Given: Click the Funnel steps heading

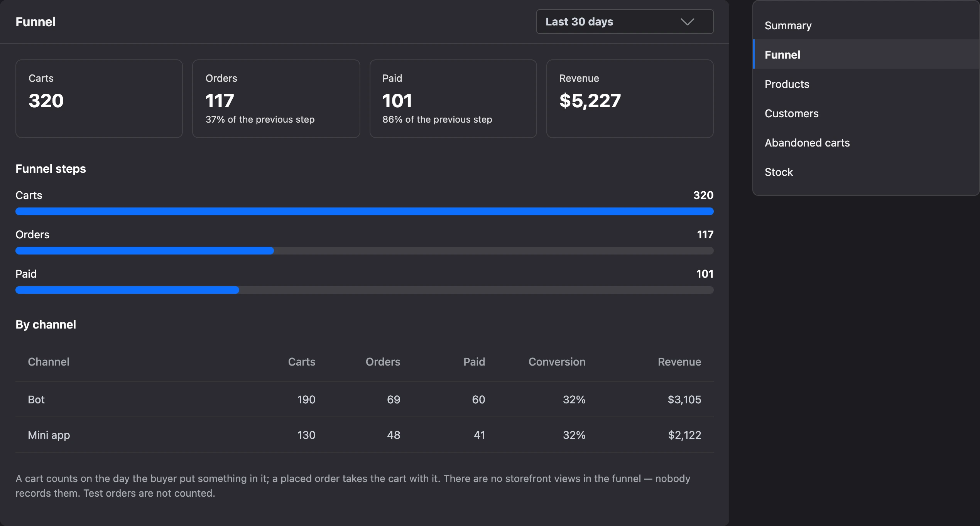Looking at the screenshot, I should [x=51, y=169].
